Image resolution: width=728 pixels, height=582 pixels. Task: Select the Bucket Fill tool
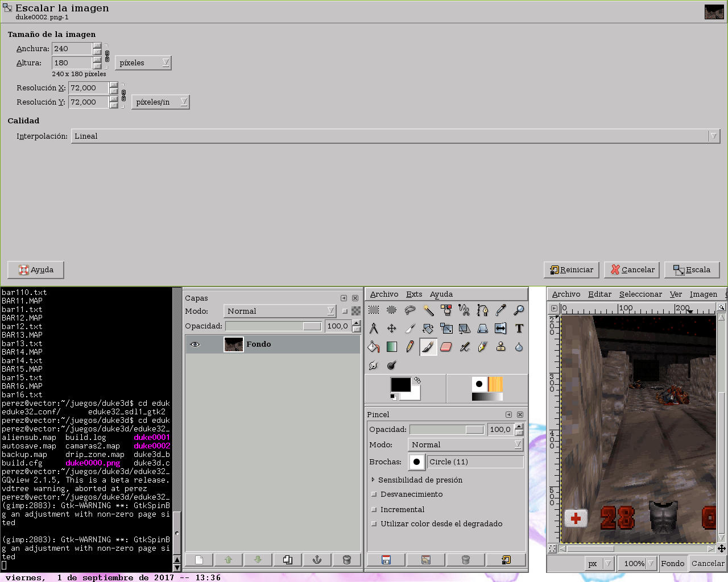click(x=374, y=347)
